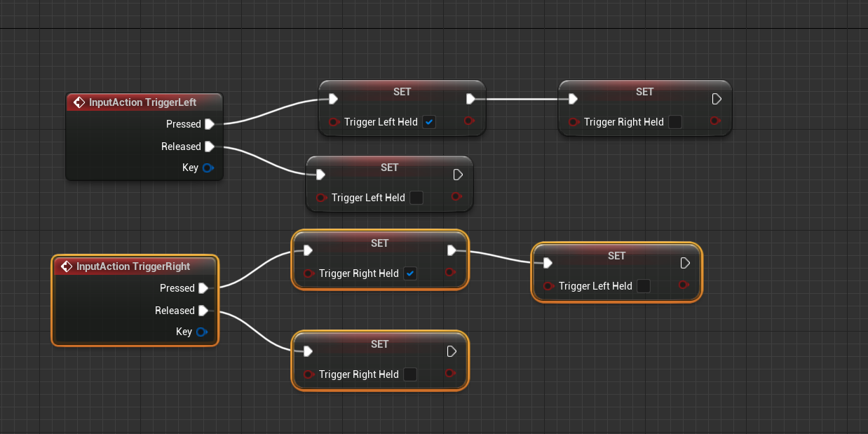Viewport: 868px width, 434px height.
Task: Click boolean output pin of checked Trigger Left Held SET
Action: tap(469, 121)
